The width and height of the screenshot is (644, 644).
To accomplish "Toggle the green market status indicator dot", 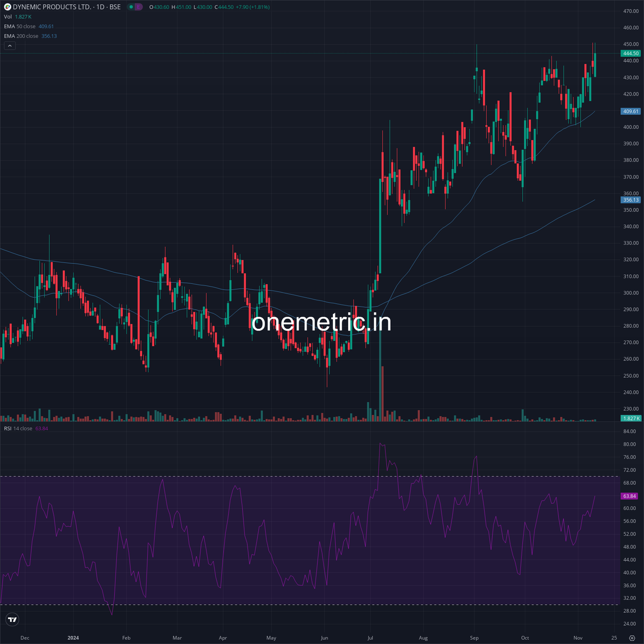I will pos(131,7).
